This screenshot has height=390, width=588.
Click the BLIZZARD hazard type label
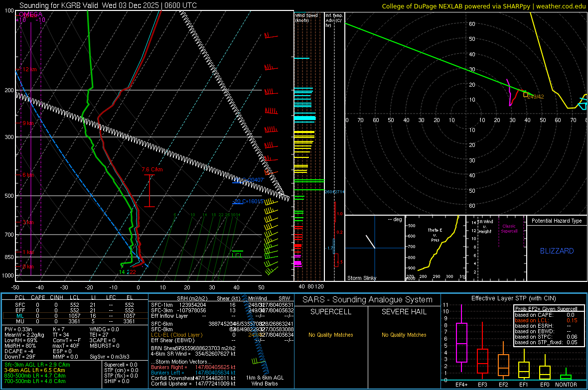point(557,251)
